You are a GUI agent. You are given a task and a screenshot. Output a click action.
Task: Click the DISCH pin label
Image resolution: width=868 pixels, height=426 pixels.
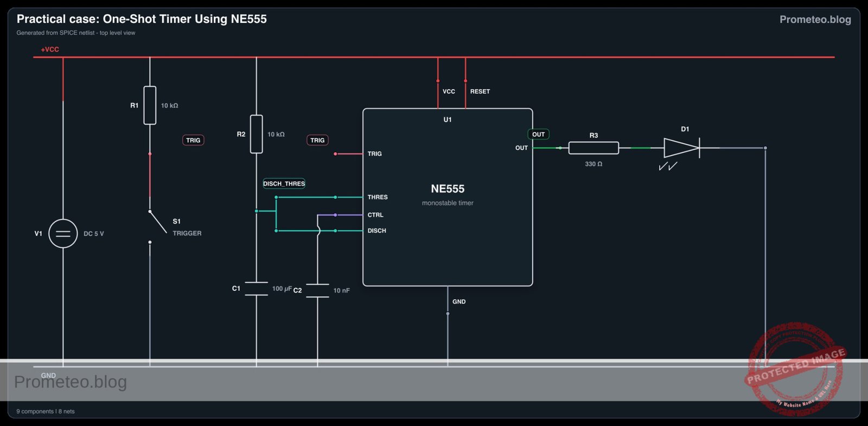point(376,231)
